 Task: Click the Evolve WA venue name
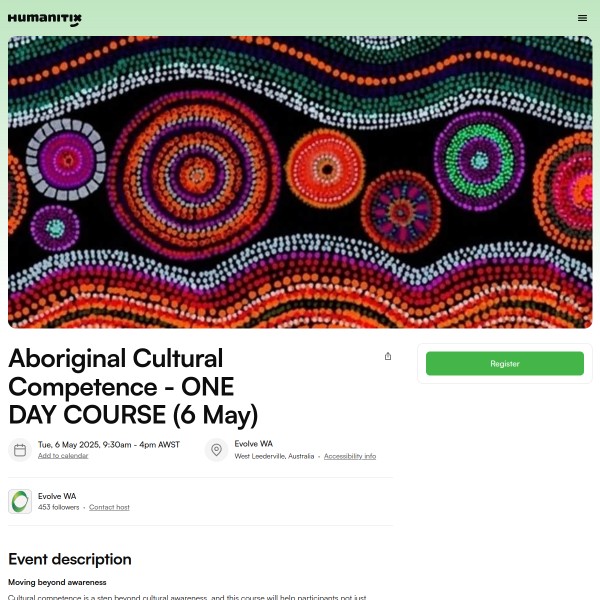tap(254, 444)
